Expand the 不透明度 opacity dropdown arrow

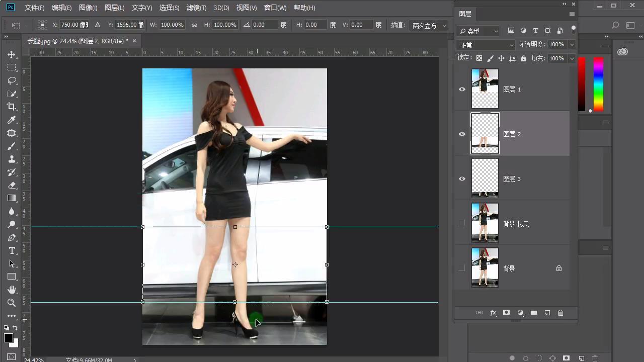[x=572, y=45]
